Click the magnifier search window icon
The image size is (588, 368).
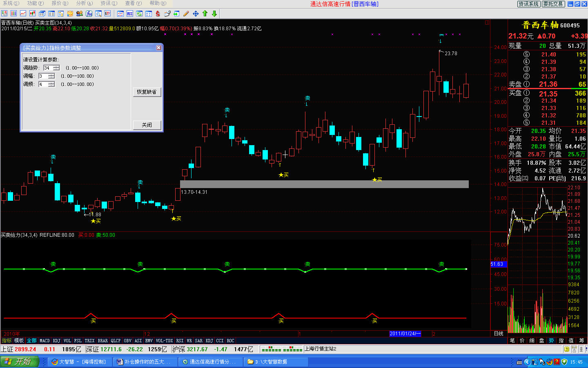(x=98, y=13)
